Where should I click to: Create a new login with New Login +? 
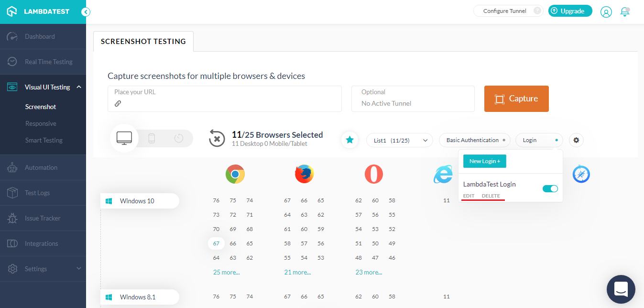484,161
